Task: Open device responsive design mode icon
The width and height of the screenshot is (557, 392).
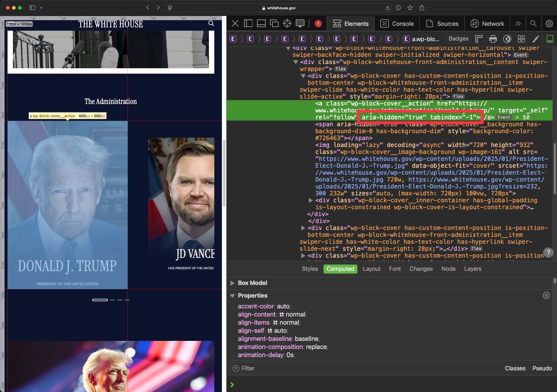Action: pos(300,23)
